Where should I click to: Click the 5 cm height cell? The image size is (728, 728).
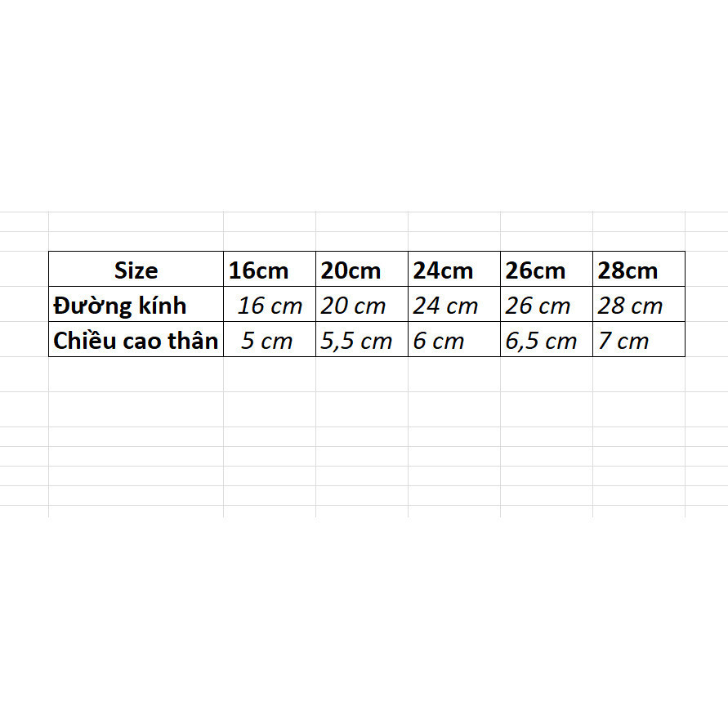[x=270, y=340]
